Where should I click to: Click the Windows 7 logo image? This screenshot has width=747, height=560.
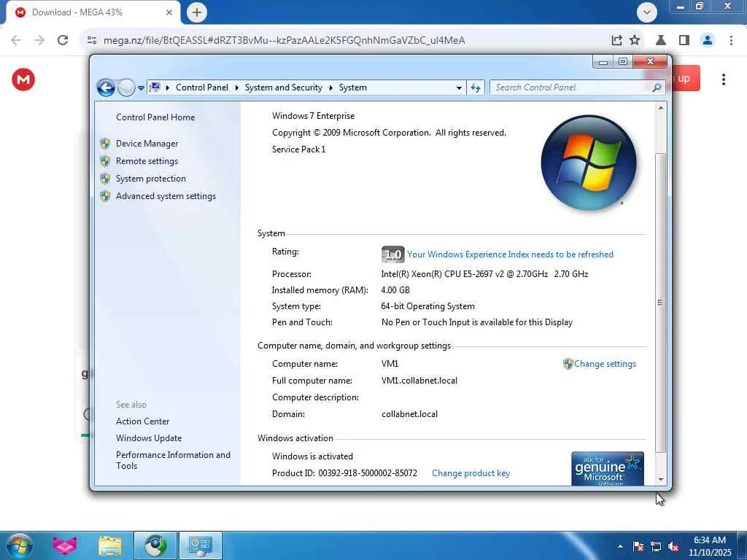coord(589,163)
